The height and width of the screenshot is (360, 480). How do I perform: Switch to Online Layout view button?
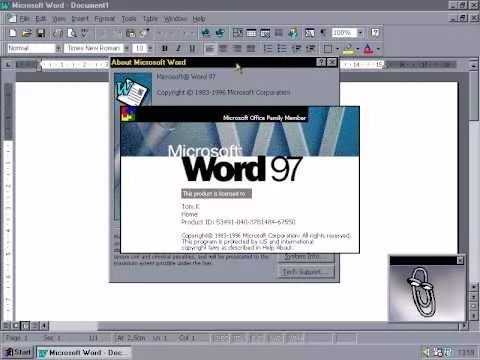(16, 325)
